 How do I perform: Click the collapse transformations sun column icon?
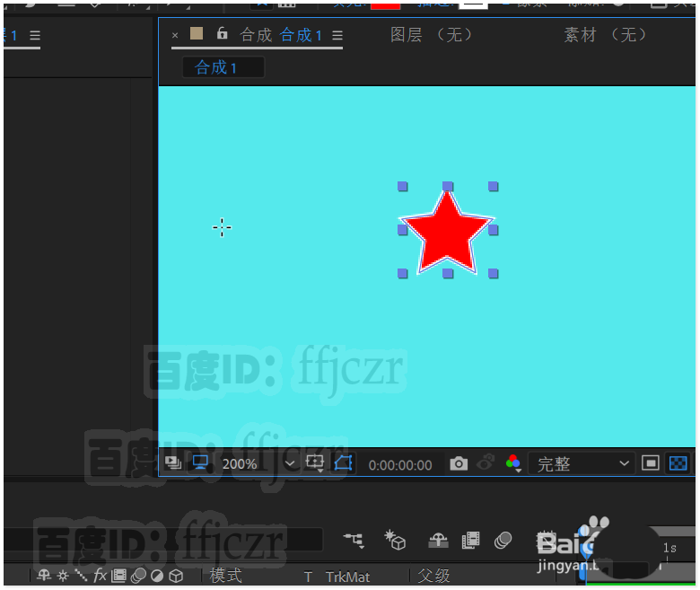63,576
